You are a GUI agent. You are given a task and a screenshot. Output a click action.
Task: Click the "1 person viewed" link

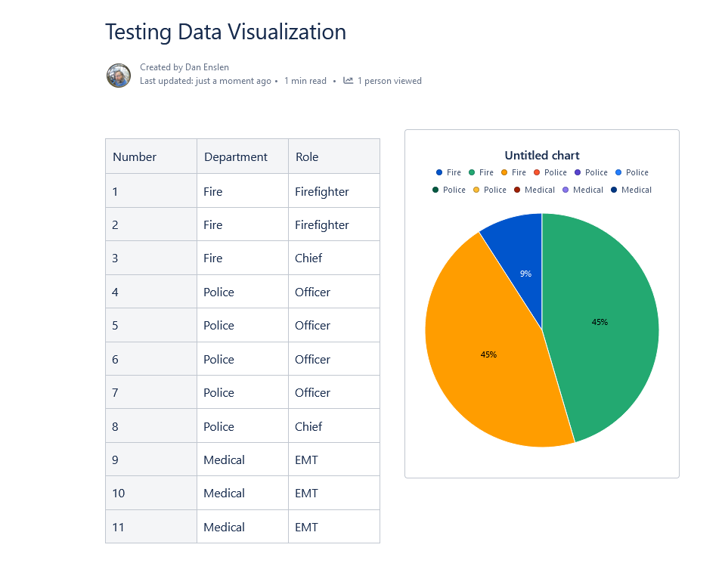(390, 80)
